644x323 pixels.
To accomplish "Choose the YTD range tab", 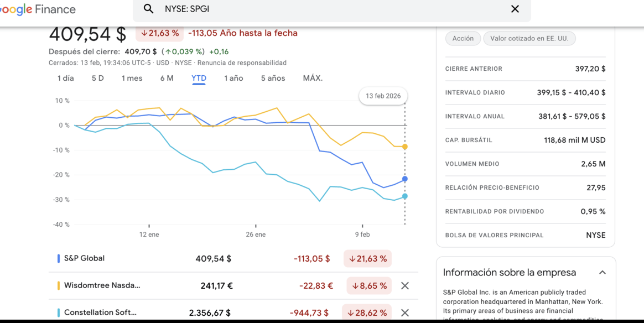I will click(199, 78).
